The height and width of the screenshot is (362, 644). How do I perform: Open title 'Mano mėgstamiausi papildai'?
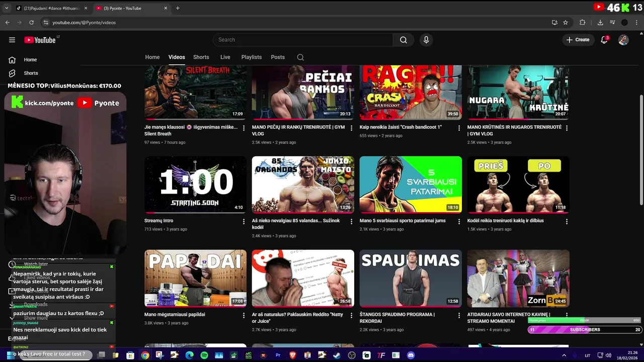(x=175, y=315)
